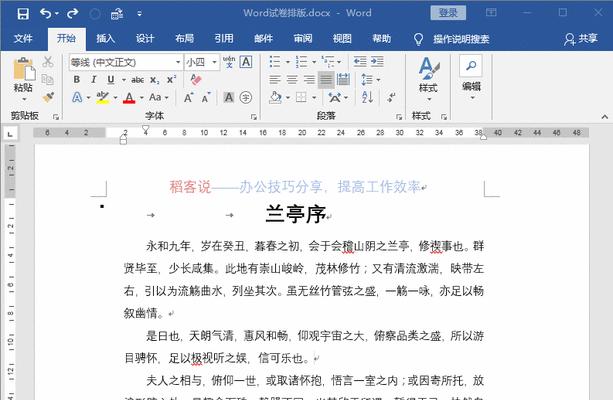Open the 剪贴板 pane launcher
The image size is (613, 400).
56,117
